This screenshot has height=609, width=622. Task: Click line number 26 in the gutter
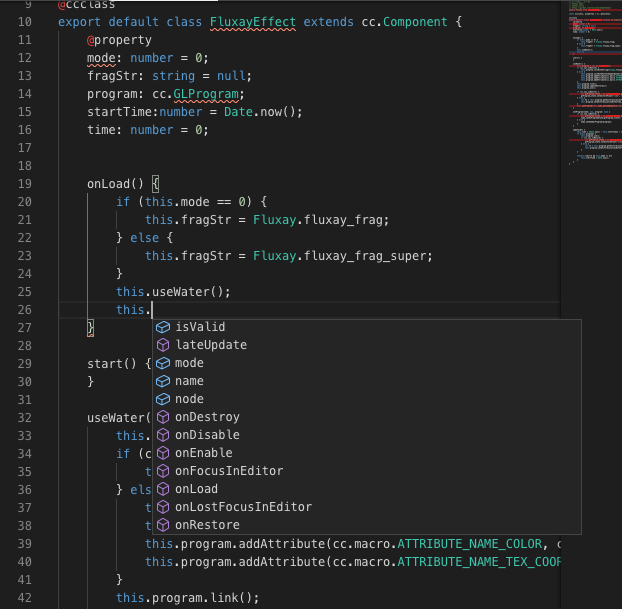click(25, 310)
